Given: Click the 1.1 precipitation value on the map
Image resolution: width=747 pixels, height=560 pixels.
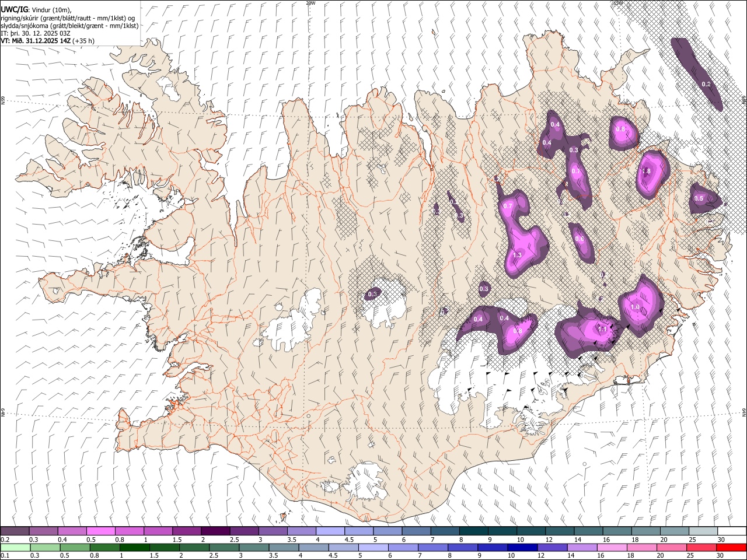Looking at the screenshot, I should coord(602,329).
